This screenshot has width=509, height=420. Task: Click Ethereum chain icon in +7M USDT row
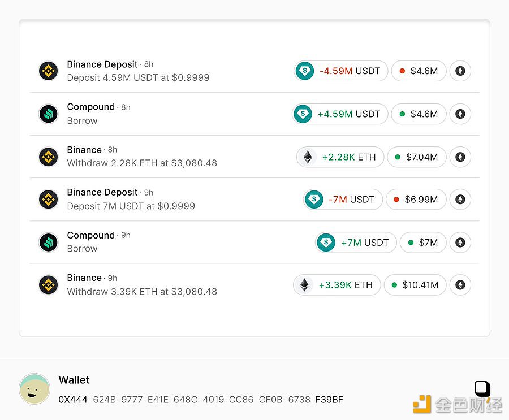460,242
